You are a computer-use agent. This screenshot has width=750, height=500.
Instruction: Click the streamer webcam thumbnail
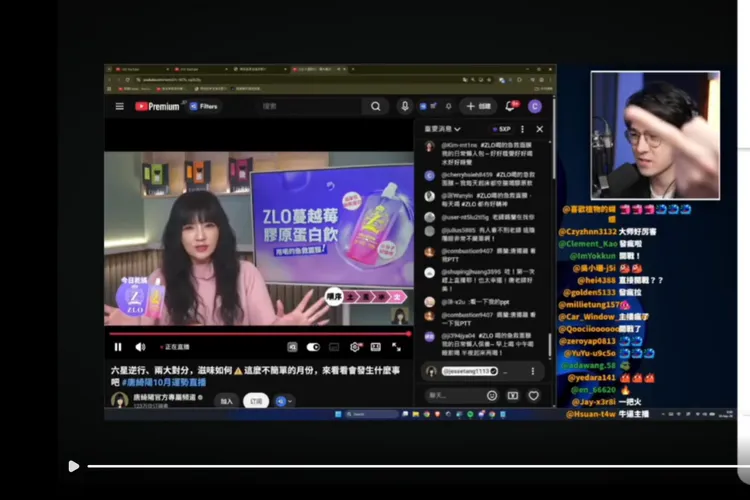[x=655, y=135]
